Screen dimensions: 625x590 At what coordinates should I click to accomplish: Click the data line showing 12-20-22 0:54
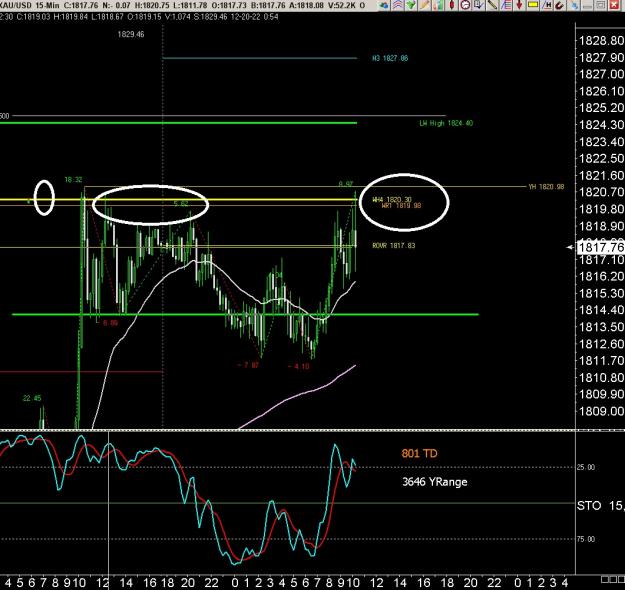[x=140, y=17]
